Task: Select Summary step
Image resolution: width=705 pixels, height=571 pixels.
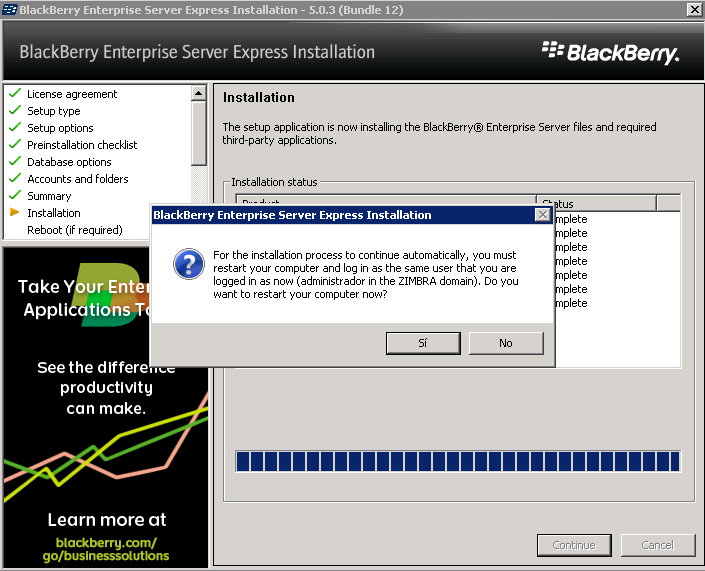Action: click(x=49, y=196)
